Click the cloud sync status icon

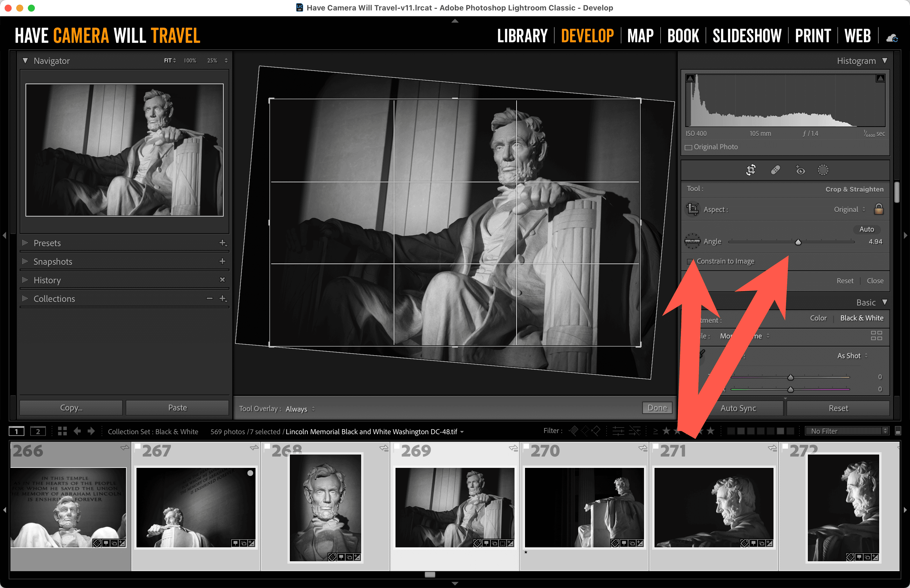point(892,38)
